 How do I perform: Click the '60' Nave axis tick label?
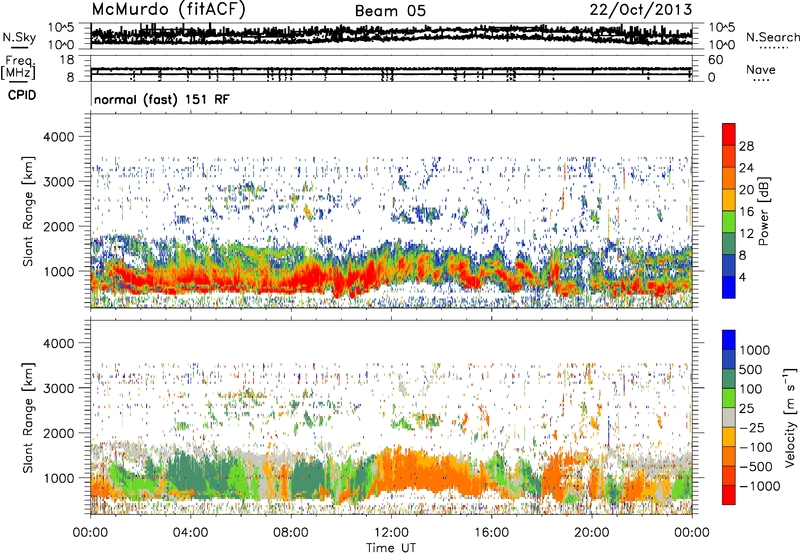[716, 60]
